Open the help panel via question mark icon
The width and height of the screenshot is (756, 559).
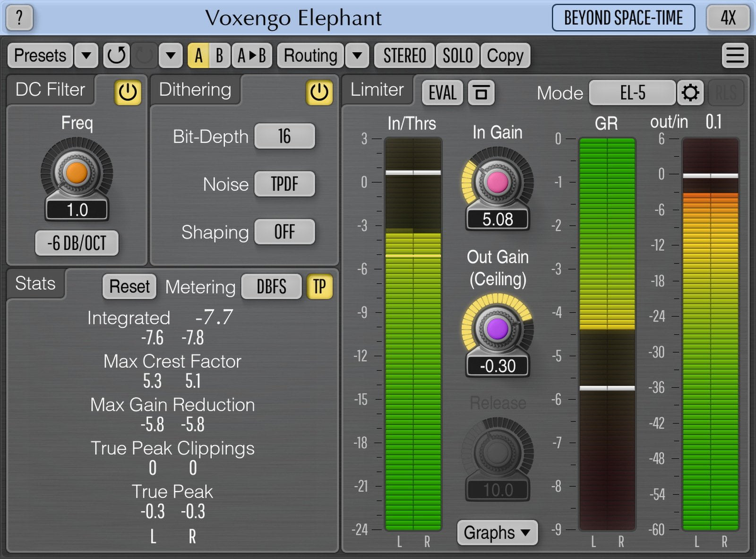pos(19,18)
